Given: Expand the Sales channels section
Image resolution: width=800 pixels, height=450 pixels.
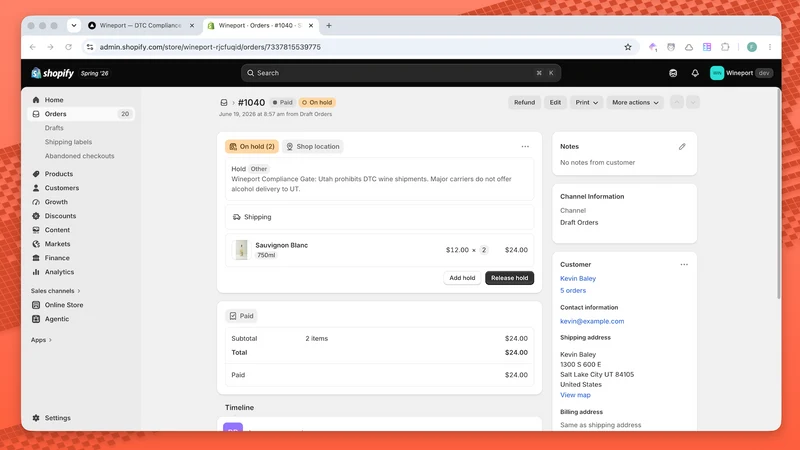Looking at the screenshot, I should (x=56, y=291).
